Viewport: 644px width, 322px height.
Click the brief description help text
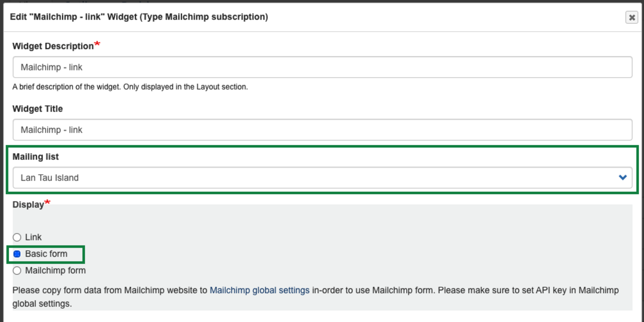pyautogui.click(x=130, y=87)
